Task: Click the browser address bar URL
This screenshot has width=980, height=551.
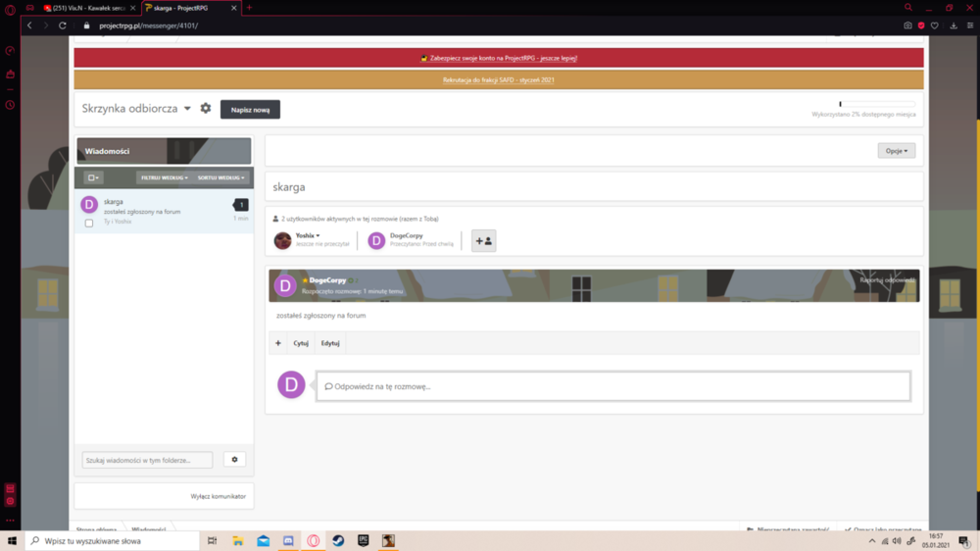Action: pos(148,25)
